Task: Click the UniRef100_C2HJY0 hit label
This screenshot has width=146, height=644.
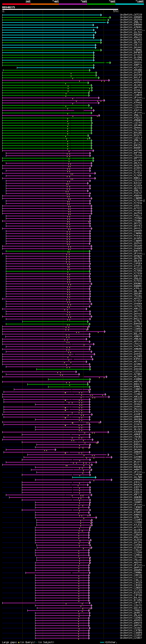Action: [x=131, y=605]
